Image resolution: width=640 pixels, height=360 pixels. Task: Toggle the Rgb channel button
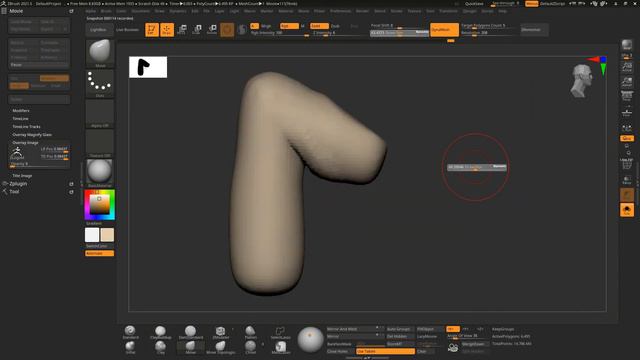289,26
